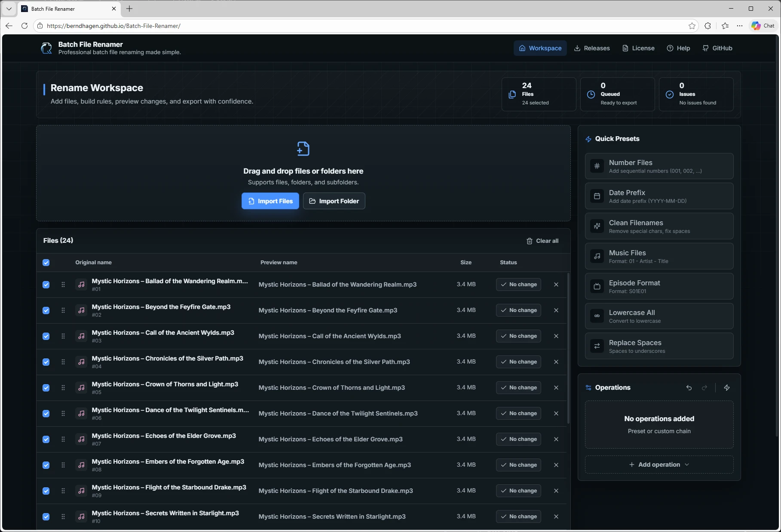Redo the operation

click(x=704, y=388)
